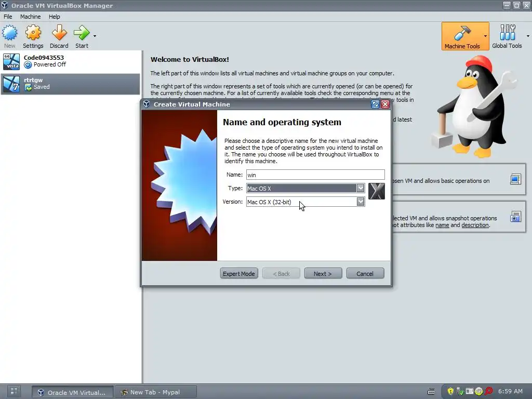Expand the Machine Tools dropdown arrow
The width and height of the screenshot is (532, 399).
pyautogui.click(x=486, y=36)
